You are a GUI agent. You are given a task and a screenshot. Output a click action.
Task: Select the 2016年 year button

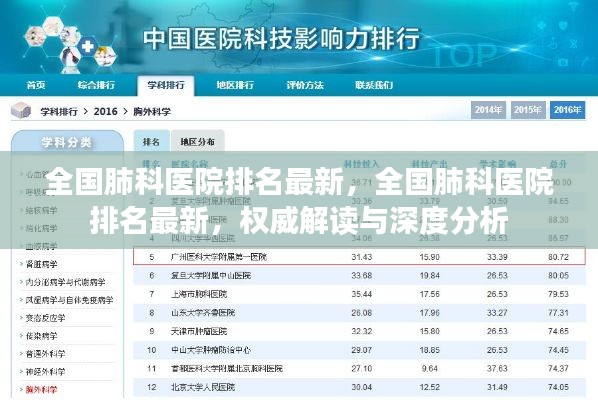click(567, 110)
